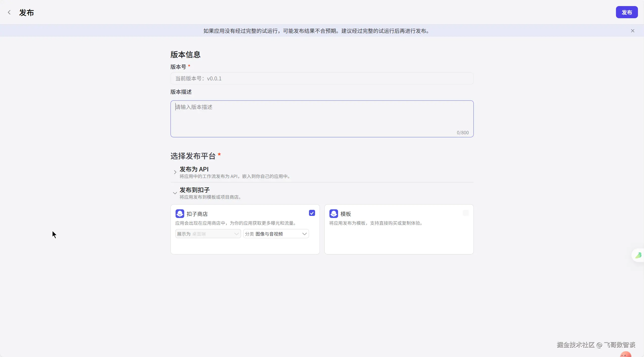
Task: Focus the 版本号 input field
Action: 322,78
